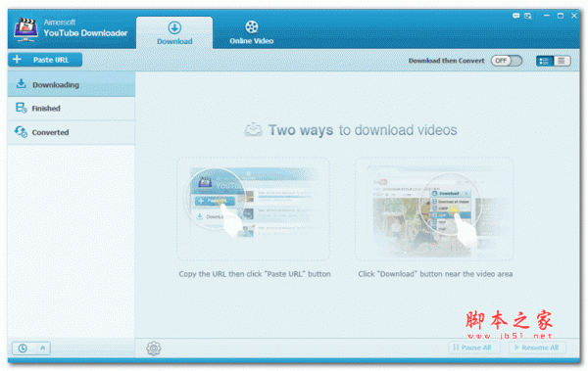
Task: Click the Paste URL button
Action: click(x=45, y=60)
